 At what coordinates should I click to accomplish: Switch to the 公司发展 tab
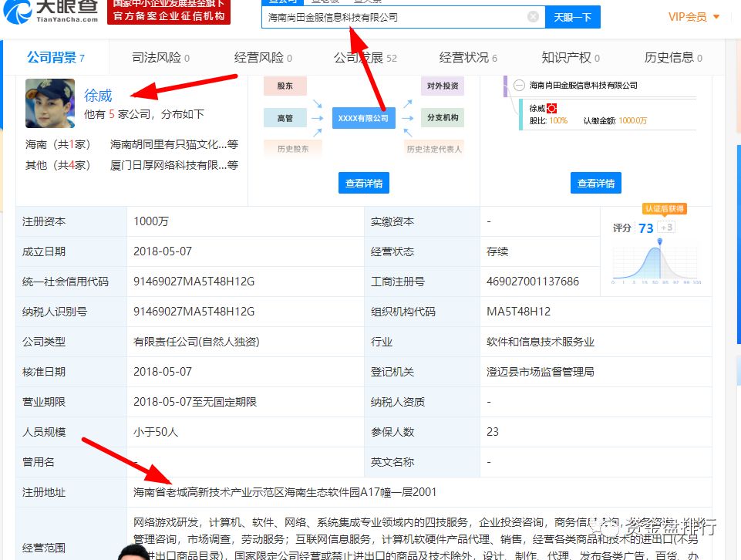pos(365,58)
